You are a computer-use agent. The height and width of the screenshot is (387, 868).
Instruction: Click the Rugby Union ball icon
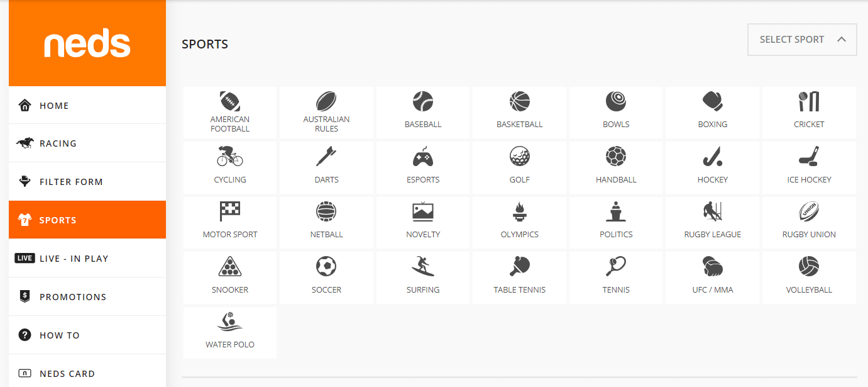coord(809,210)
